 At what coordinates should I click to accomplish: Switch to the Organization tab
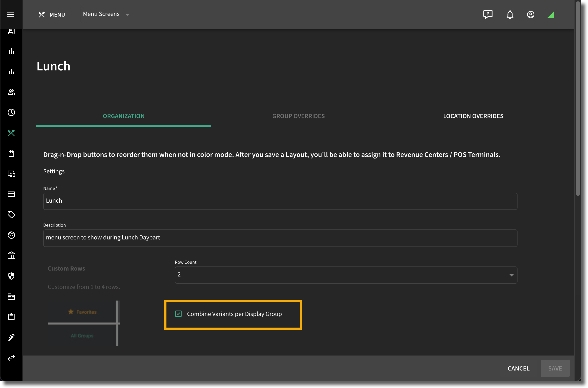(124, 116)
